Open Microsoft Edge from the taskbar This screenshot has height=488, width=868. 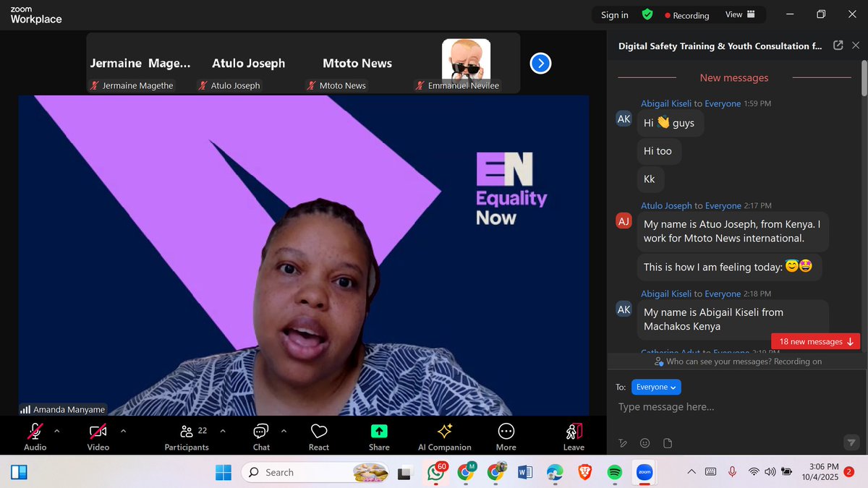point(555,472)
